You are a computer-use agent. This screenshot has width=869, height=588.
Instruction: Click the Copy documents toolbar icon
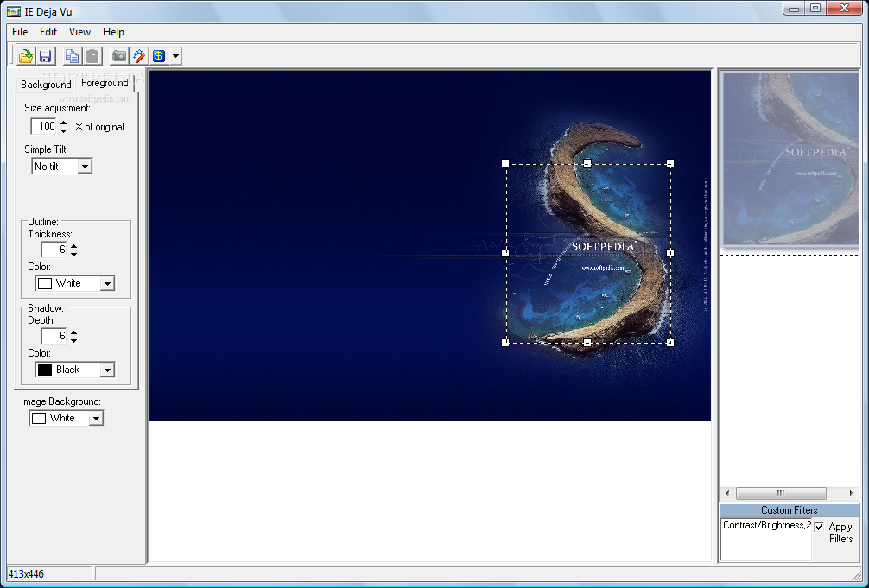coord(72,56)
